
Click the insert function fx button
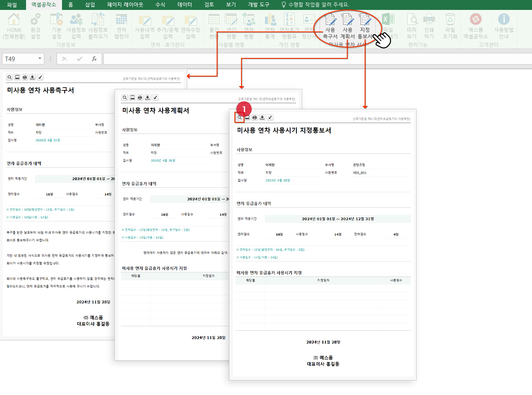pos(94,59)
